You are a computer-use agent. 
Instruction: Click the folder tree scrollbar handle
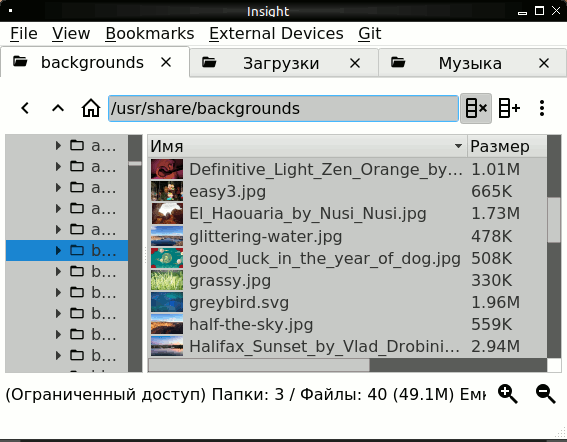(x=135, y=163)
